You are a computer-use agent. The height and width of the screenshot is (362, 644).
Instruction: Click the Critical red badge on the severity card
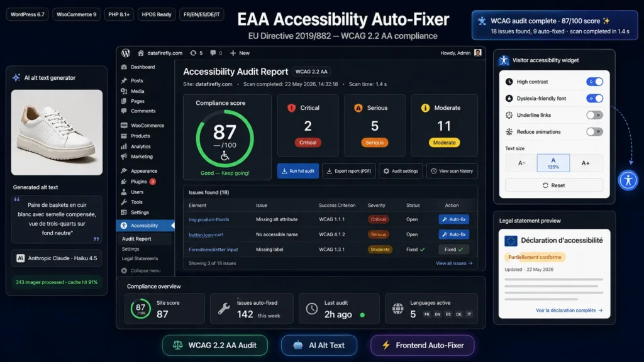308,143
